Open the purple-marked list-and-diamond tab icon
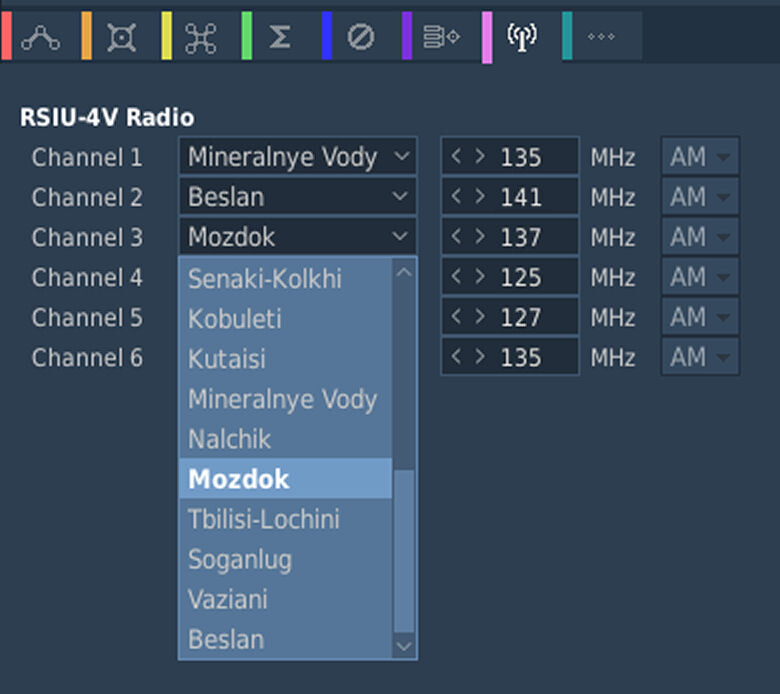Viewport: 780px width, 694px height. [x=441, y=37]
